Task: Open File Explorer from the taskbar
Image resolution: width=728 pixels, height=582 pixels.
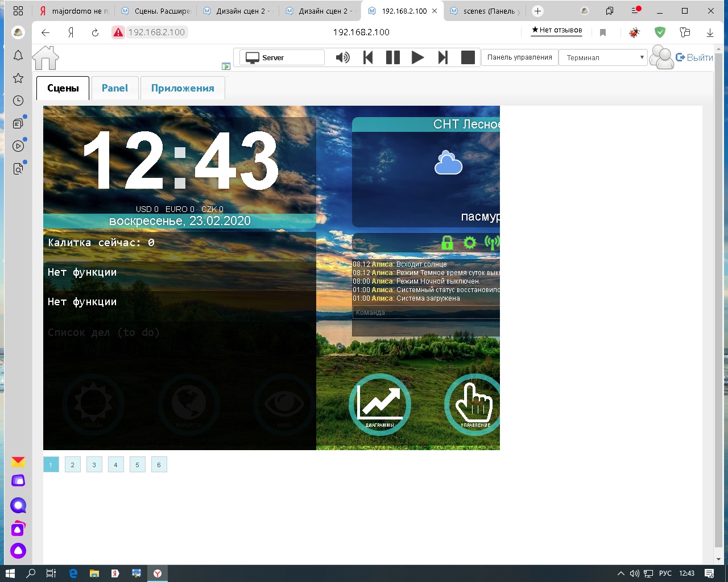Action: 94,573
